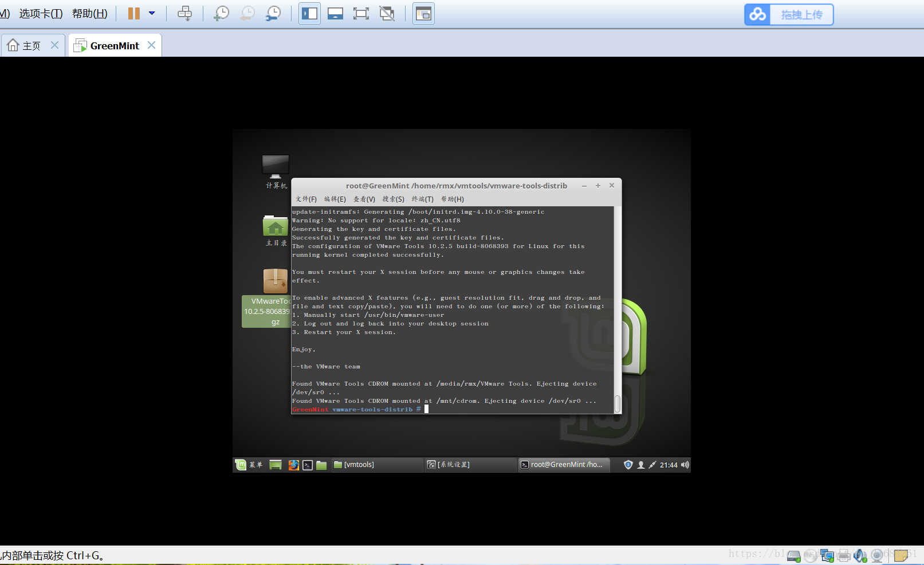Open terminal 搜索(S) menu
Screen dimensions: 924x565
[x=394, y=199]
